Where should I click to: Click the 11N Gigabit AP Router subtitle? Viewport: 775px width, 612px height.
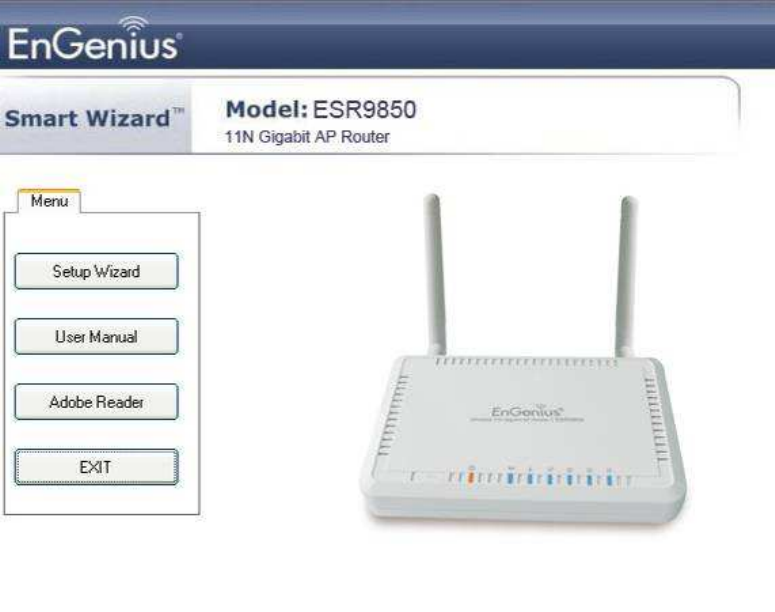point(307,136)
